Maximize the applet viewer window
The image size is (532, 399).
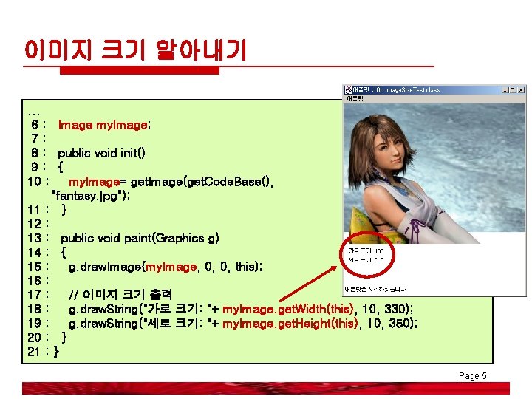(x=513, y=90)
